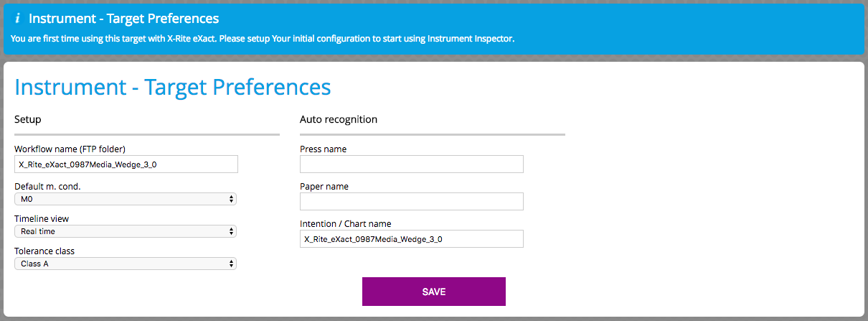This screenshot has width=868, height=321.
Task: Open the Timeline view dropdown
Action: pos(126,231)
